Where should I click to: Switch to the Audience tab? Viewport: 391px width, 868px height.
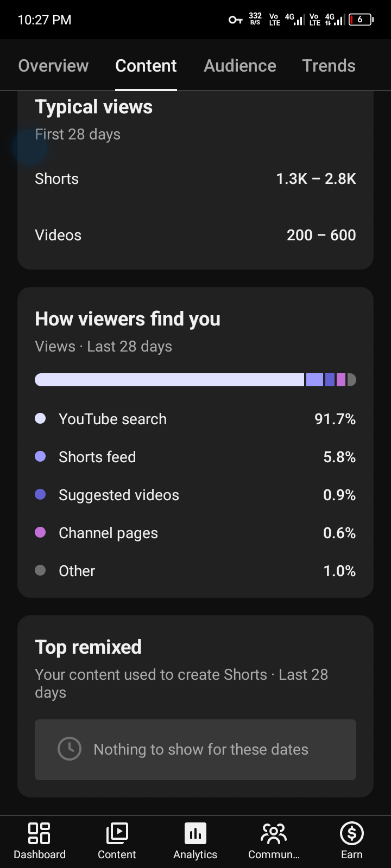(240, 66)
